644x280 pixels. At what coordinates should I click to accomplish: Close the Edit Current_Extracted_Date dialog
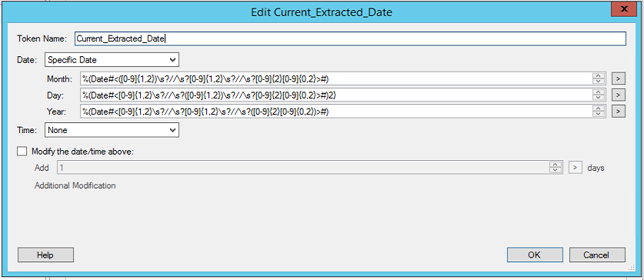coord(623,8)
